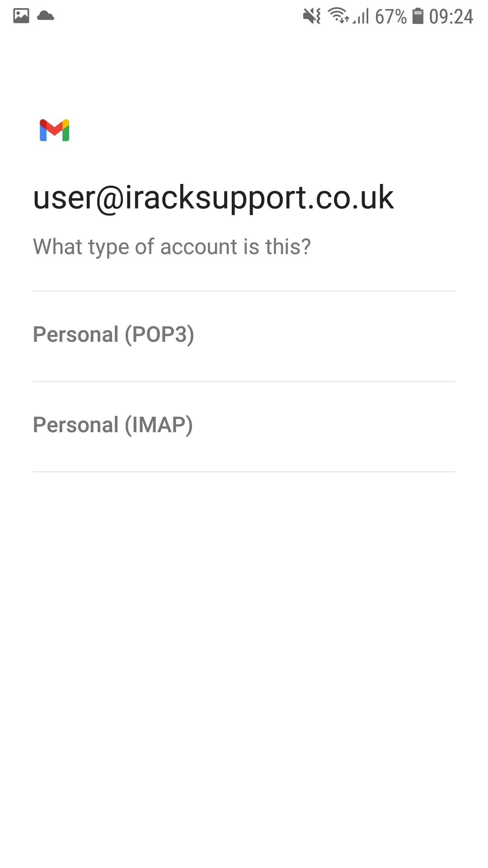This screenshot has height=868, width=488.
Task: Open the picture notification icon in status bar
Action: (21, 16)
